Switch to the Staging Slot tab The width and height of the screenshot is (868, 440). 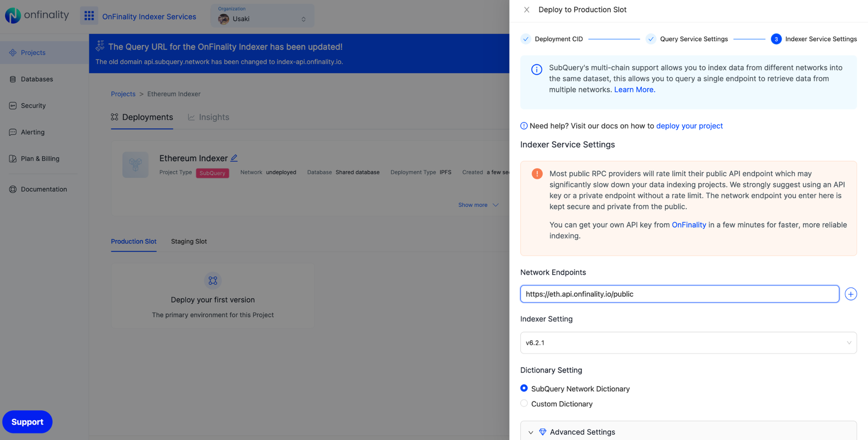[x=188, y=241]
